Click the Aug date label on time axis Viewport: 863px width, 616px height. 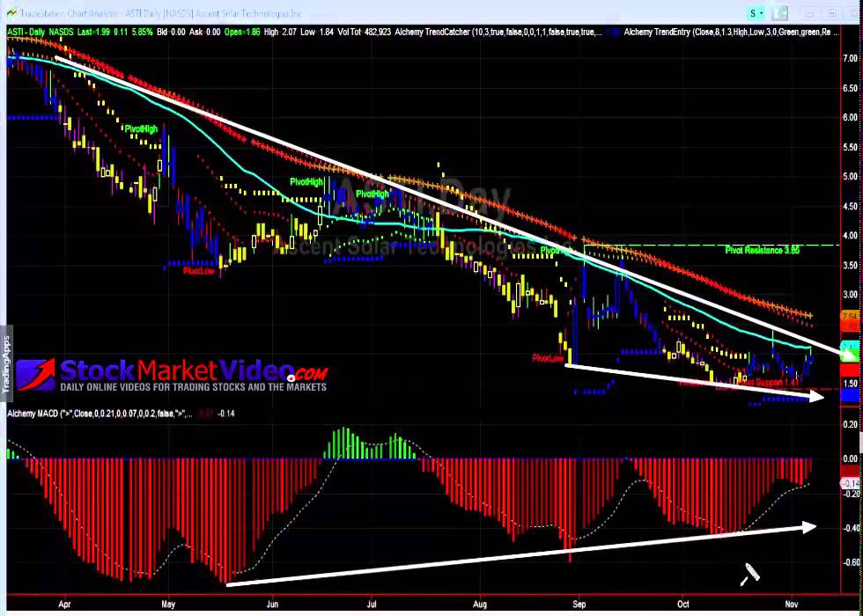pyautogui.click(x=481, y=604)
